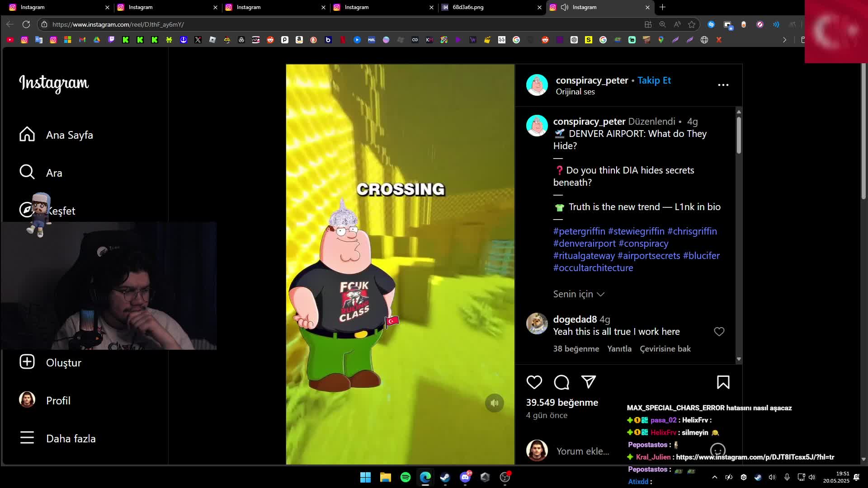Image resolution: width=868 pixels, height=488 pixels.
Task: Click the browser address bar URL
Action: [118, 24]
